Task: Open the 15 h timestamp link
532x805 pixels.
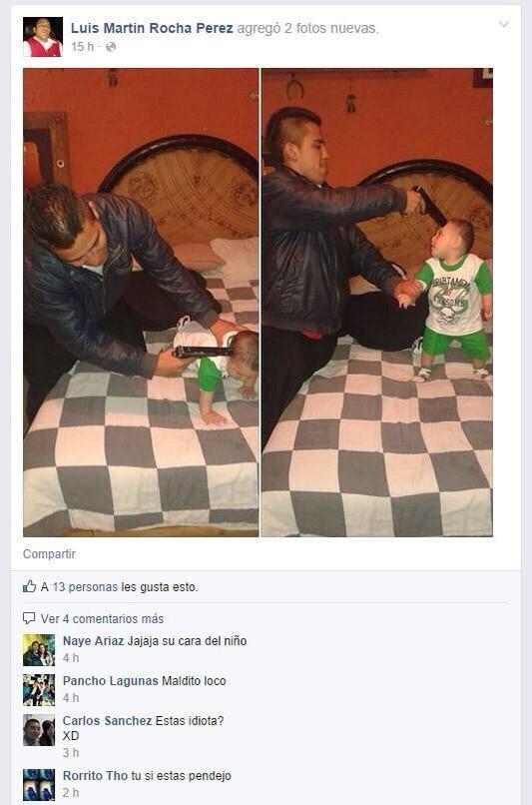Action: coord(82,47)
